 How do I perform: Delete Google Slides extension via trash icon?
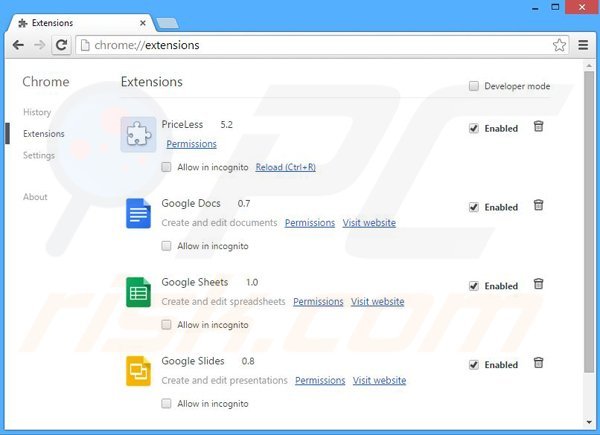(538, 363)
